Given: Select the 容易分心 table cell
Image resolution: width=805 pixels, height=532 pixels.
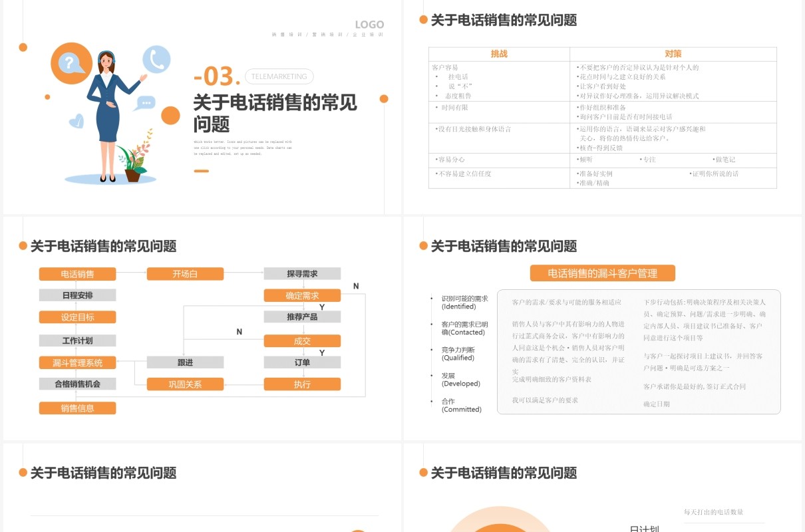Looking at the screenshot, I should click(x=499, y=160).
